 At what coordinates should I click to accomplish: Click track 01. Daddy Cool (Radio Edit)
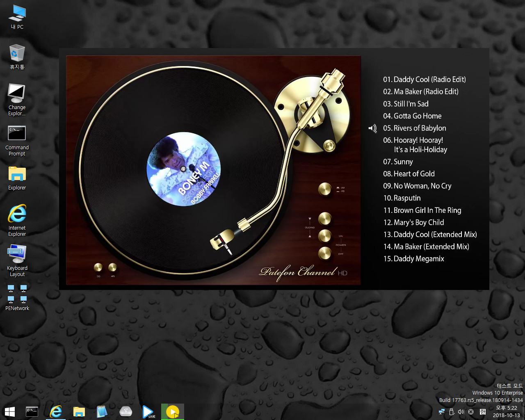[x=425, y=80]
